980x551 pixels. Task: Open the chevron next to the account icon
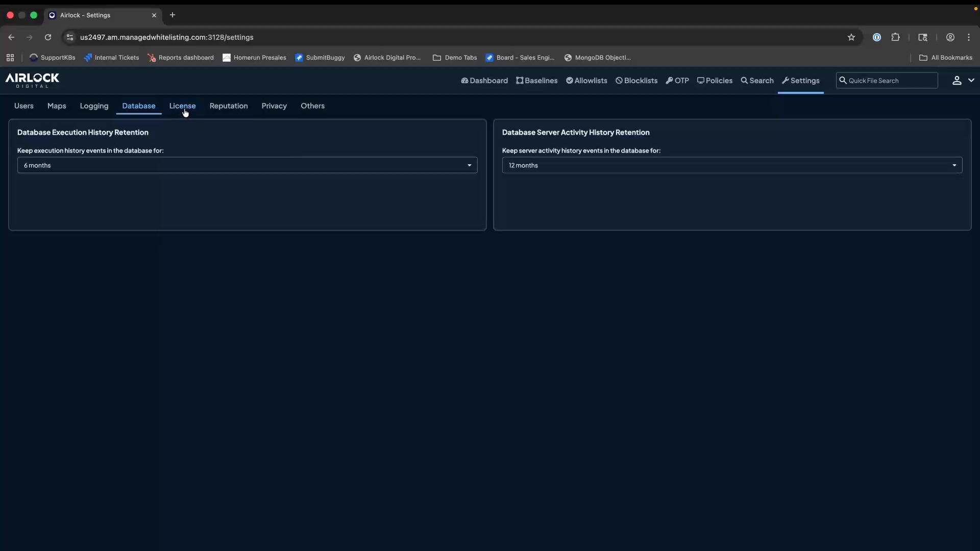[x=971, y=81]
